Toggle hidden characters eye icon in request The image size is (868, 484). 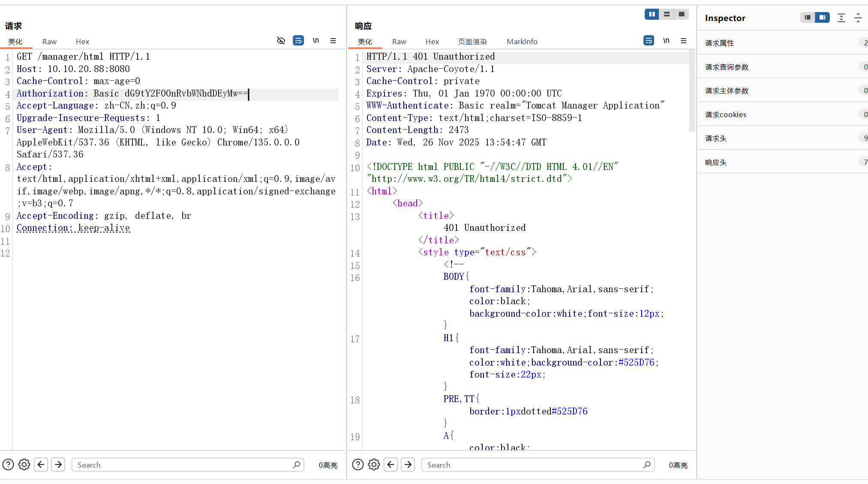[281, 41]
